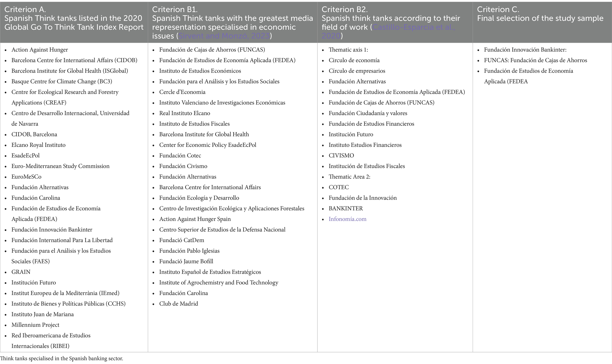Viewport: 612px width, 364px height.
Task: Select 'Fundación de Estudios Financieros' entry
Action: pos(371,124)
